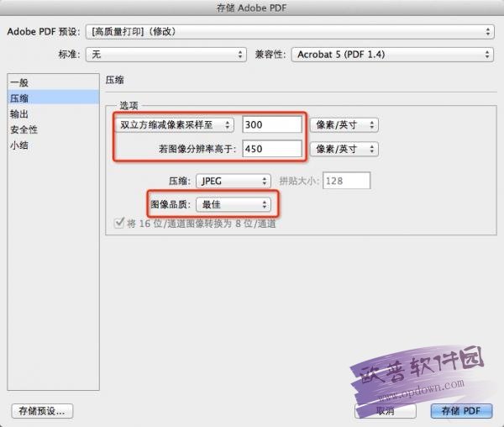Click the sampling resolution field showing 300
The height and width of the screenshot is (427, 504).
[272, 124]
